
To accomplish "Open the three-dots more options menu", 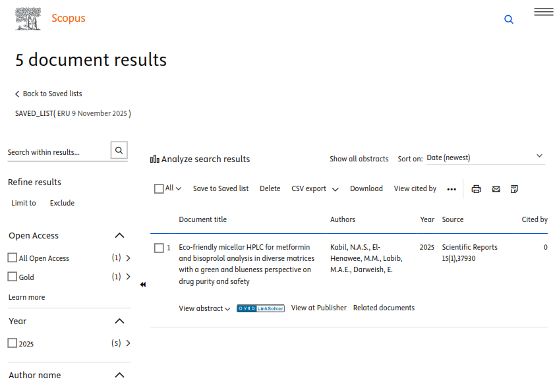I will click(x=451, y=189).
